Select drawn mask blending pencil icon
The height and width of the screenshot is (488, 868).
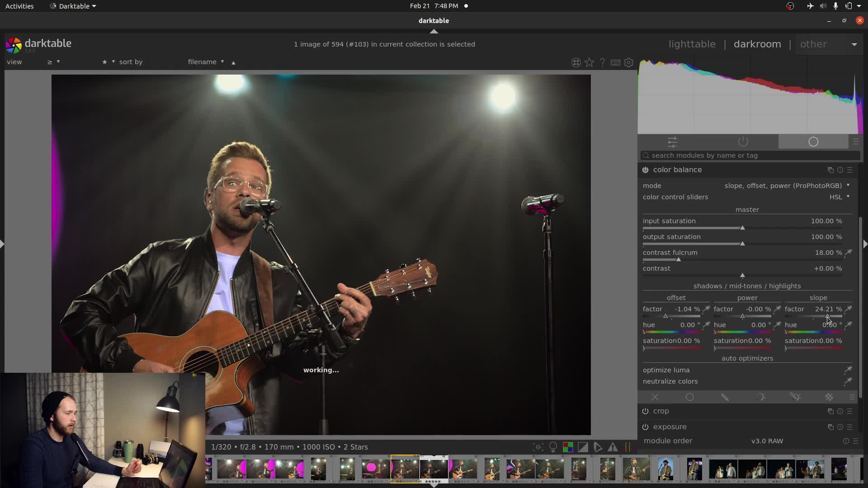pos(725,397)
